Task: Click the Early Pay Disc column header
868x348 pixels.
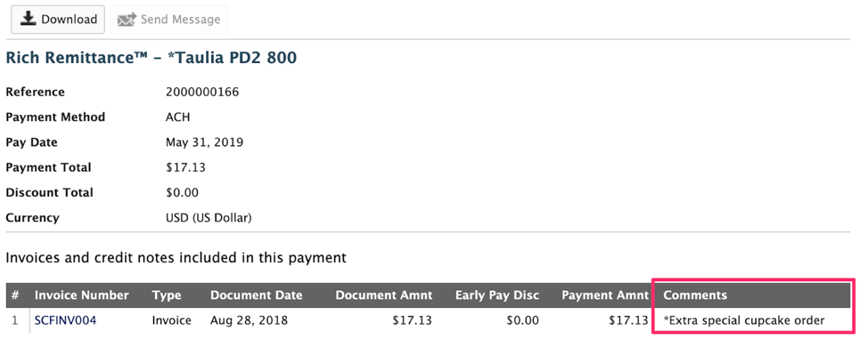Action: (x=497, y=295)
